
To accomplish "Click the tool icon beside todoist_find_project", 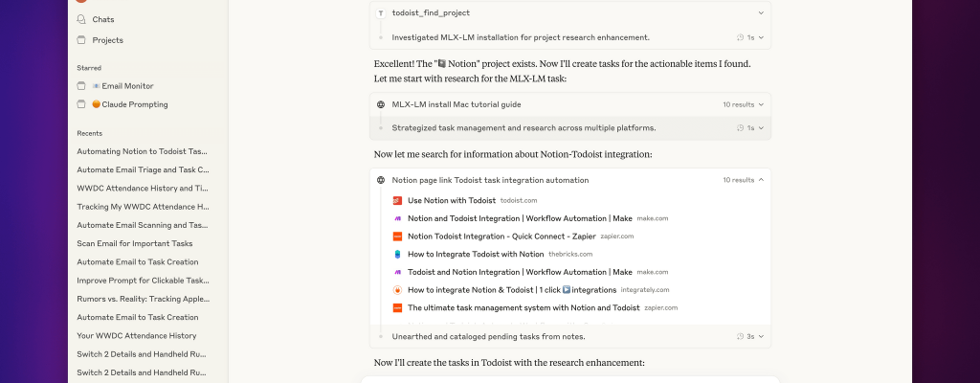I will click(x=381, y=13).
